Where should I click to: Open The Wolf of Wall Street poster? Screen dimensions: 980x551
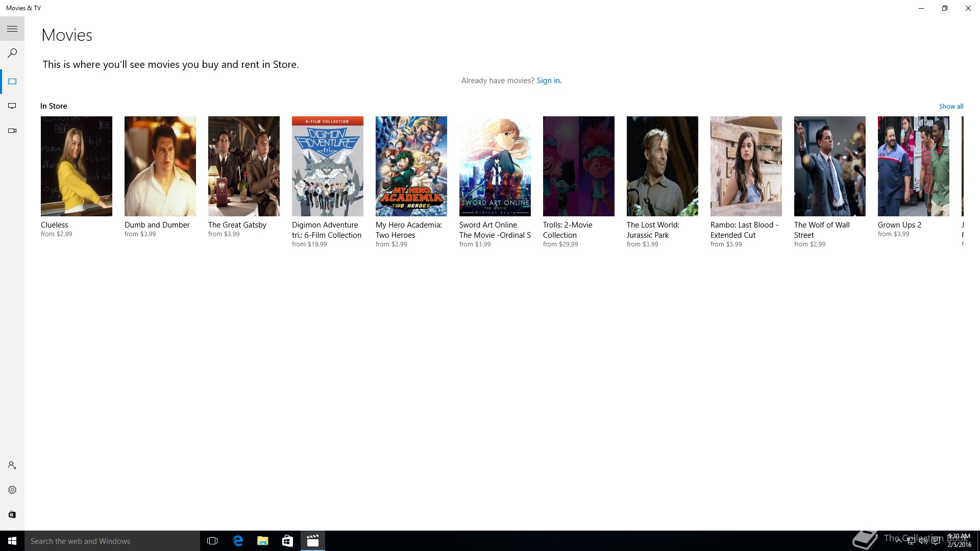pyautogui.click(x=830, y=166)
